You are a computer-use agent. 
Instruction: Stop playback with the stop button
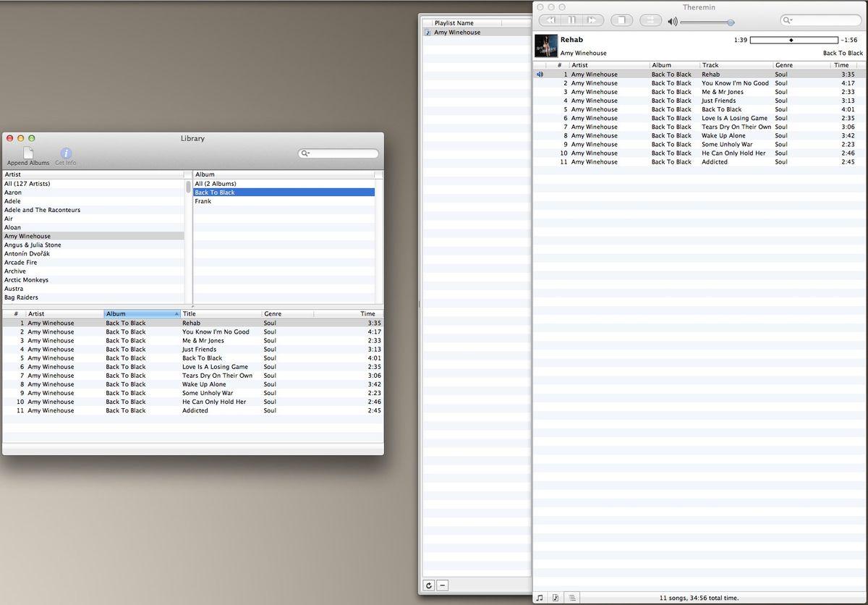coord(621,20)
